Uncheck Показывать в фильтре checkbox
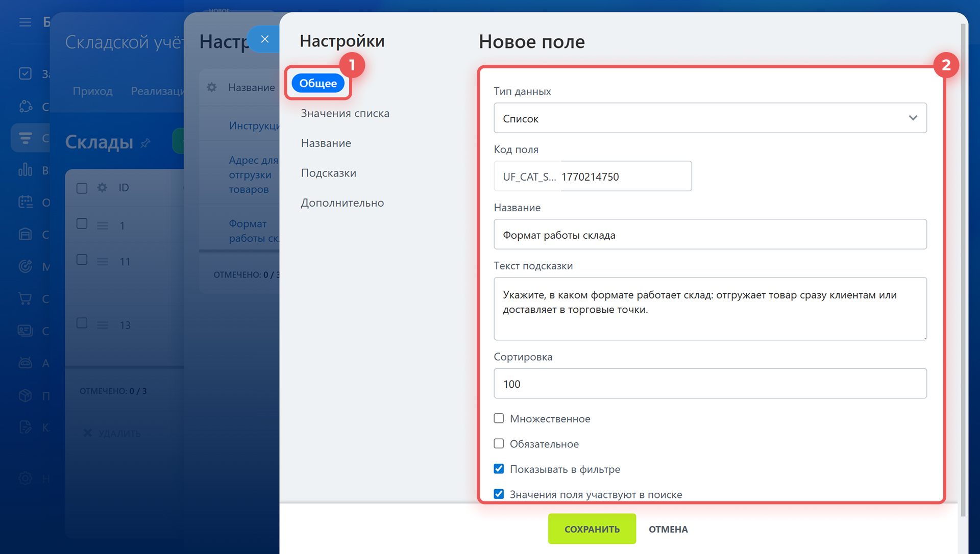980x554 pixels. [x=499, y=469]
